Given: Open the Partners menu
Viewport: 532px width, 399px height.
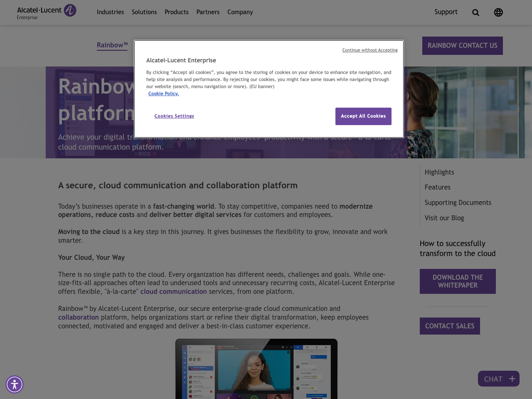Looking at the screenshot, I should click(208, 11).
